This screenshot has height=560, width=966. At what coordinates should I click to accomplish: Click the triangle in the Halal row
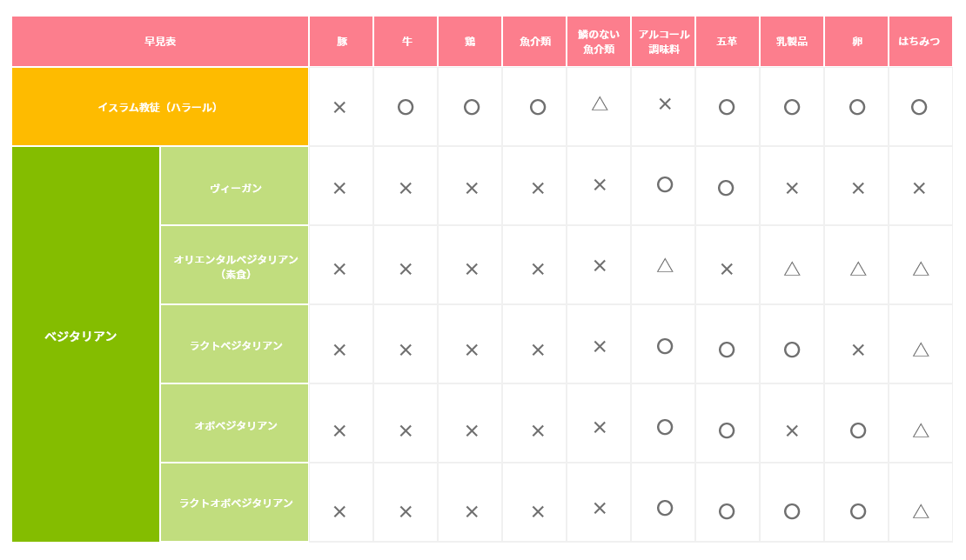[600, 103]
